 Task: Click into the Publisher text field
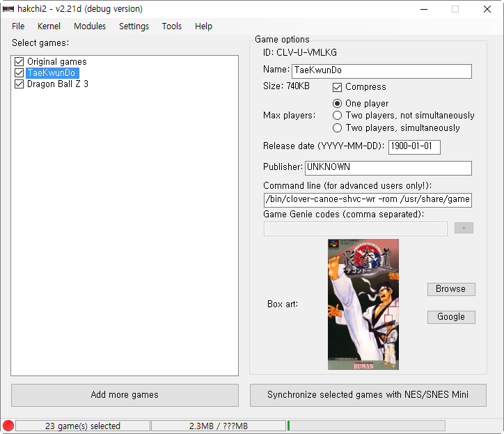(x=388, y=168)
